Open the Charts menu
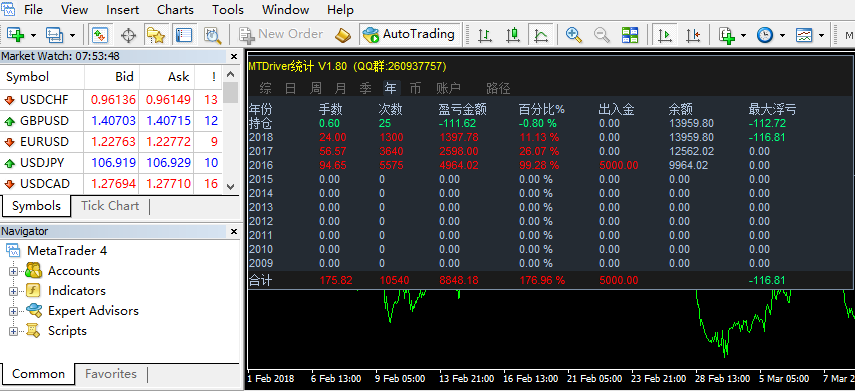Image resolution: width=855 pixels, height=391 pixels. pos(175,10)
